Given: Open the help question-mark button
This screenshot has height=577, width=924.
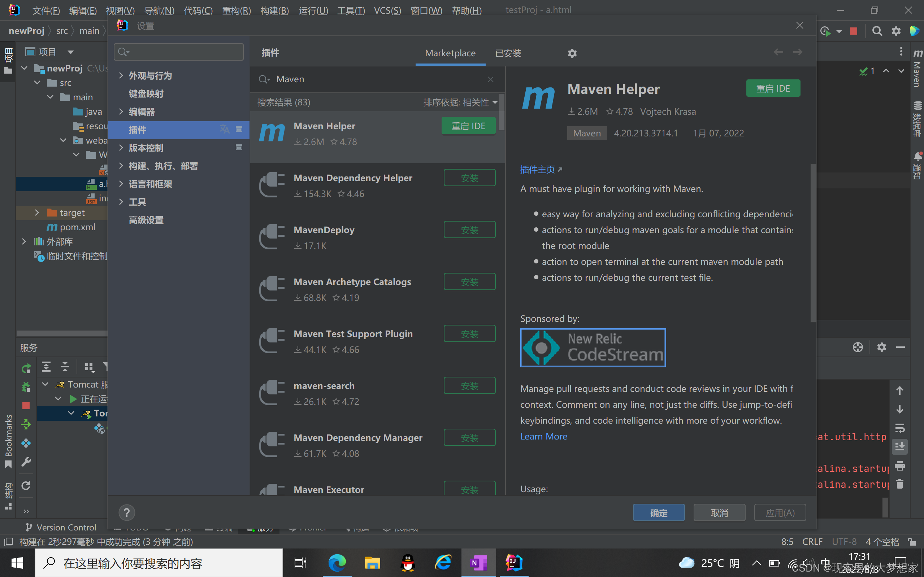Looking at the screenshot, I should (127, 512).
